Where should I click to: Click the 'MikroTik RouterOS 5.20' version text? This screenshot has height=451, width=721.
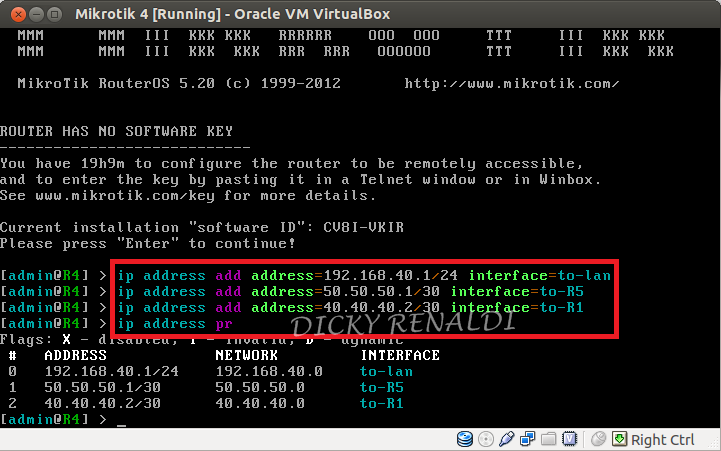coord(116,84)
